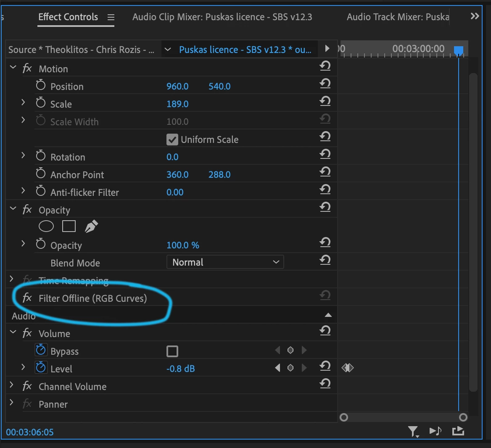Toggle the Uniform Scale checkbox

(x=172, y=140)
